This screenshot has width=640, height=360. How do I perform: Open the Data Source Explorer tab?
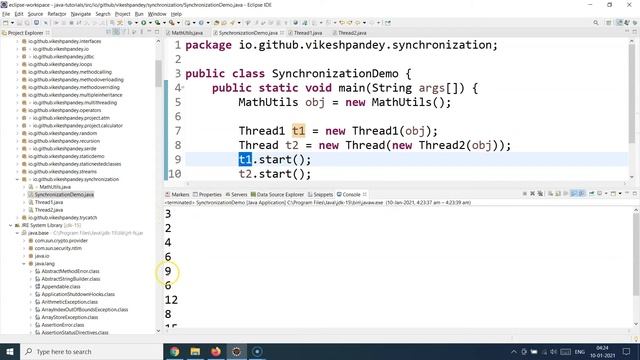click(278, 194)
